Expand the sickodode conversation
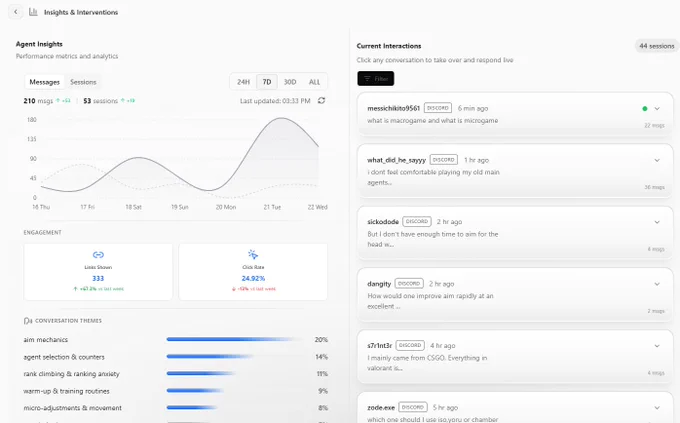 coord(657,222)
